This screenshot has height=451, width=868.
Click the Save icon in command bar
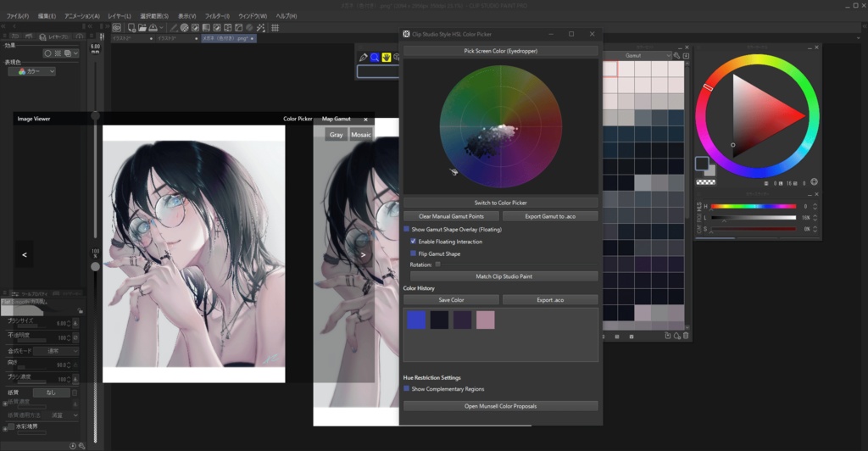(x=153, y=28)
